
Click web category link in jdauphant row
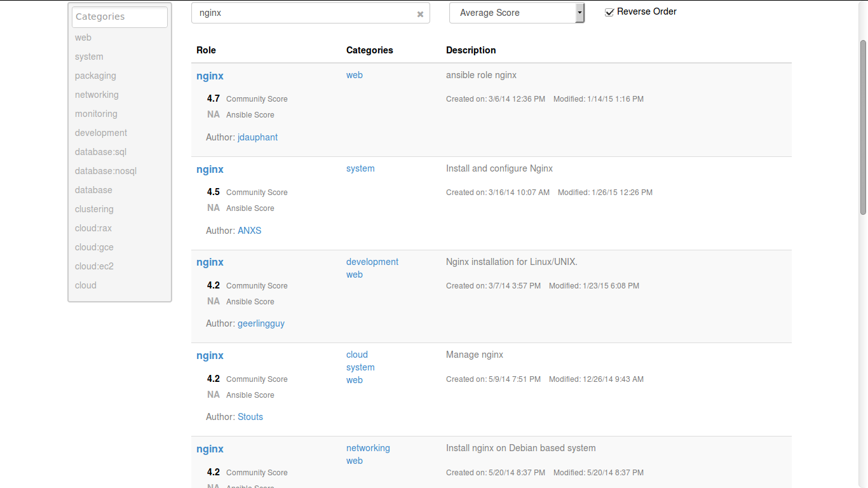pos(355,75)
